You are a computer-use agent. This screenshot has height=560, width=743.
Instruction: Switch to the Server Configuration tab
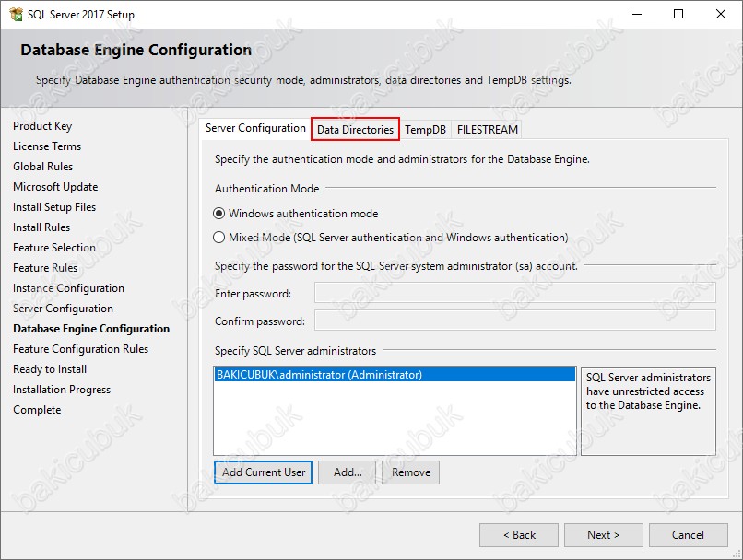pyautogui.click(x=255, y=128)
